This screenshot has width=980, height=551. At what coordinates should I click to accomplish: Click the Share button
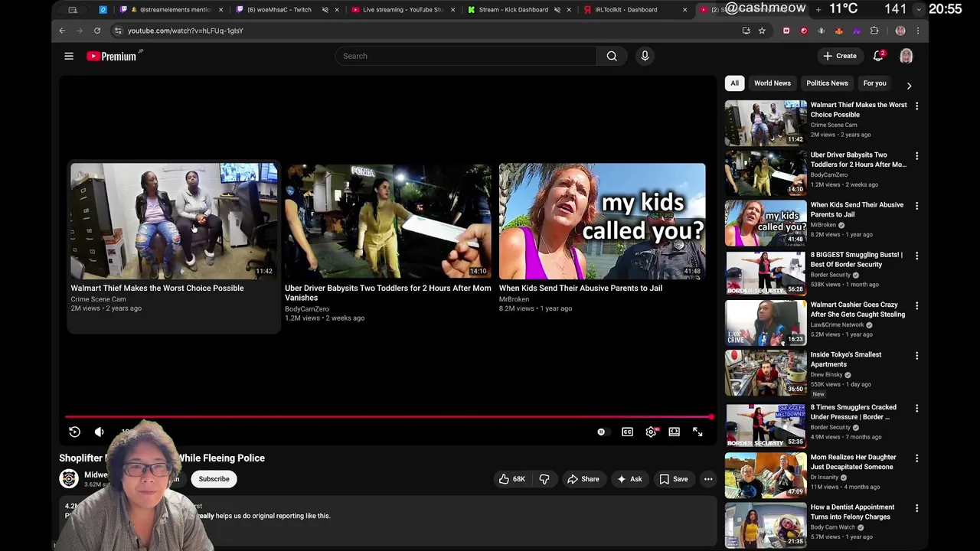[x=583, y=479]
